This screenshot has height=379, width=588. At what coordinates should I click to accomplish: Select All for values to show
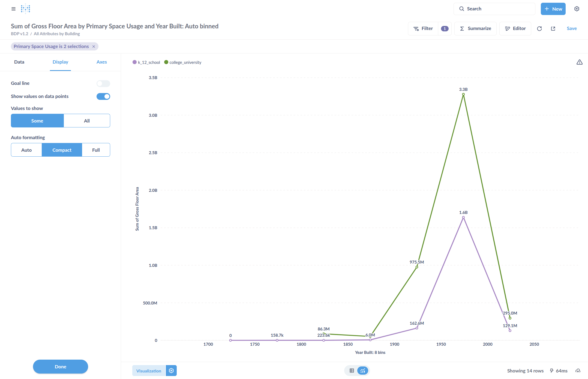tap(87, 121)
